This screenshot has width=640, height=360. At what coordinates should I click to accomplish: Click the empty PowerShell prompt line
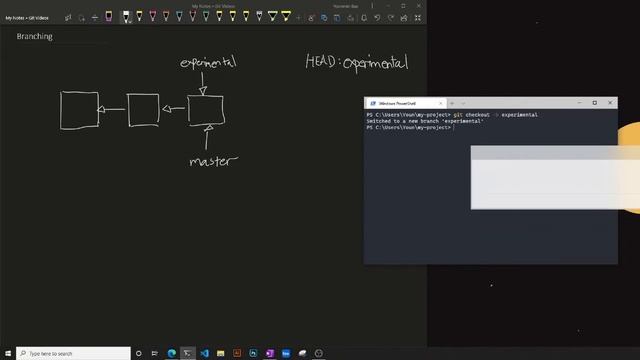(410, 127)
